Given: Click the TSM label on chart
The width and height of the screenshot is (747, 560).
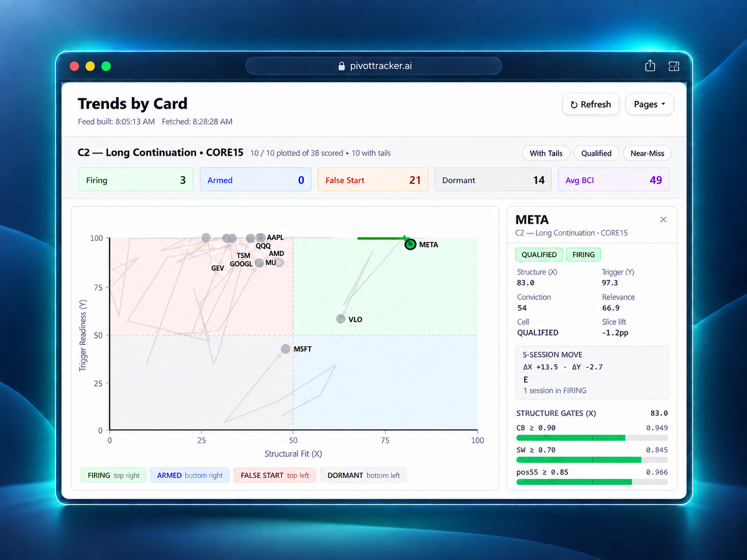Looking at the screenshot, I should pyautogui.click(x=243, y=255).
